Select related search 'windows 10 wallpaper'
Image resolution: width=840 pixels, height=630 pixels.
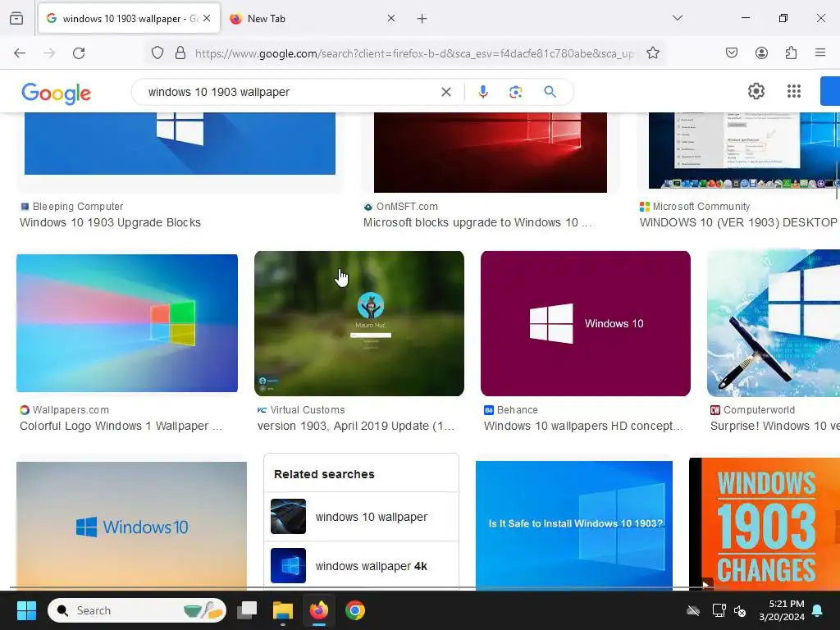click(x=361, y=517)
